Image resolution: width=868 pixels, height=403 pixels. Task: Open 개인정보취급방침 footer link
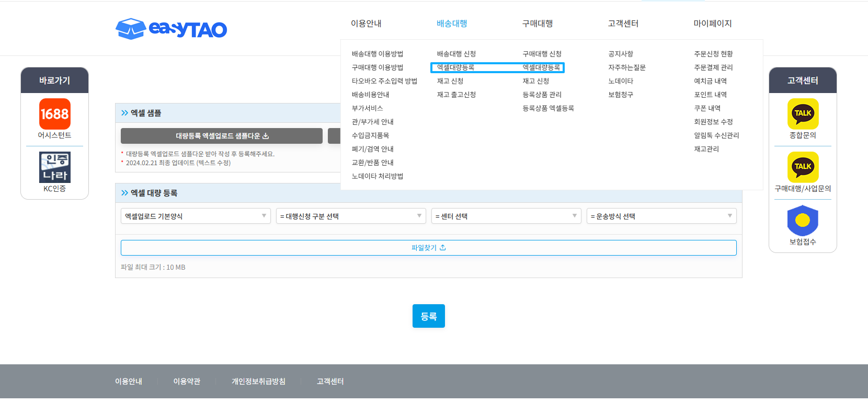(258, 382)
